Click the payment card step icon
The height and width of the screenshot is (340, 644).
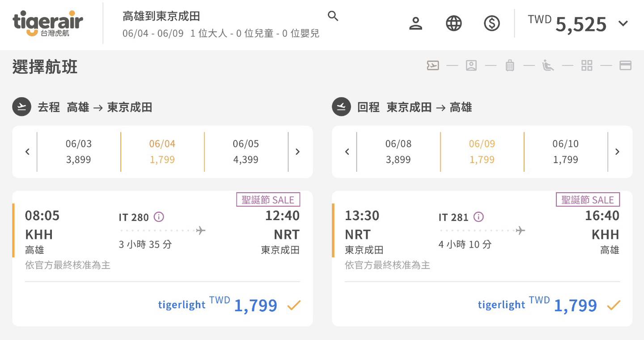pyautogui.click(x=625, y=66)
